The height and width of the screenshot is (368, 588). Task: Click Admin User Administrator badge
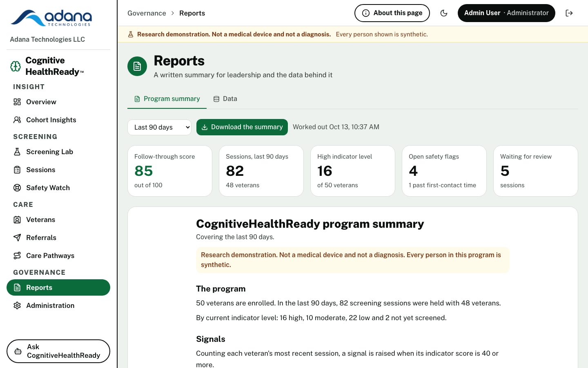tap(506, 13)
